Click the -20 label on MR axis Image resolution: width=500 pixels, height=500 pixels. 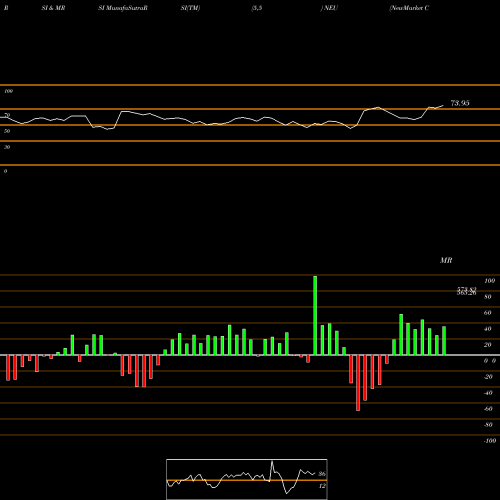[488, 377]
